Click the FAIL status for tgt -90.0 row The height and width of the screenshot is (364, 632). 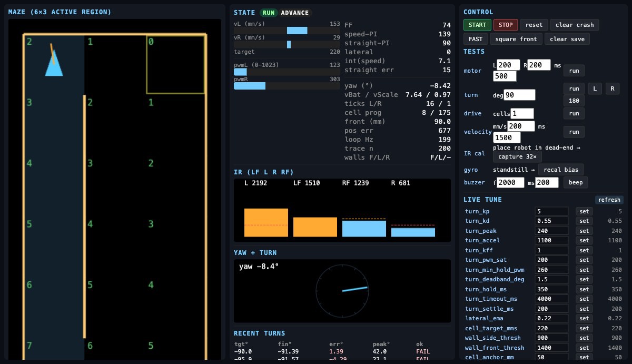click(423, 351)
